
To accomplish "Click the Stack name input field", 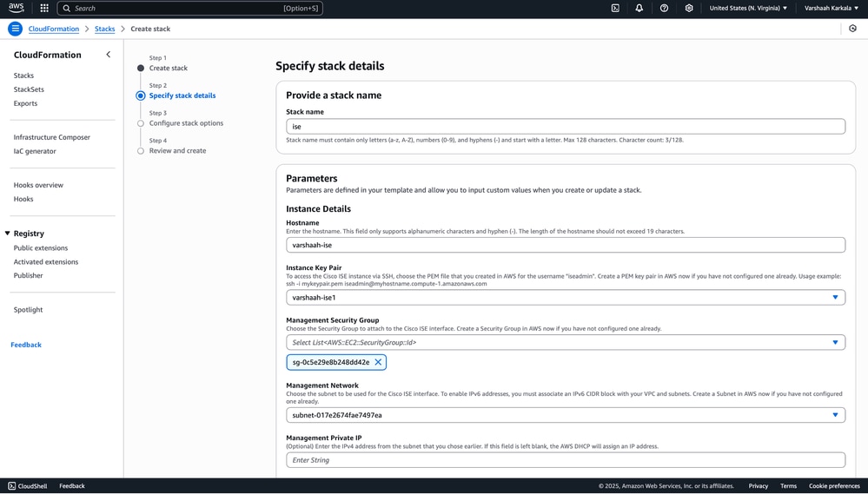I will [566, 126].
